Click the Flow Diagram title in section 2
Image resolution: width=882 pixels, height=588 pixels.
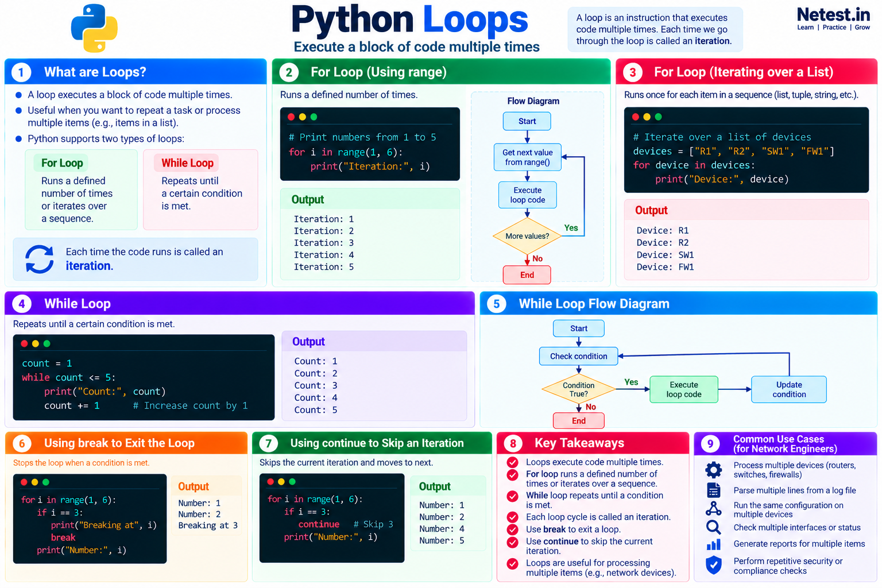point(533,101)
